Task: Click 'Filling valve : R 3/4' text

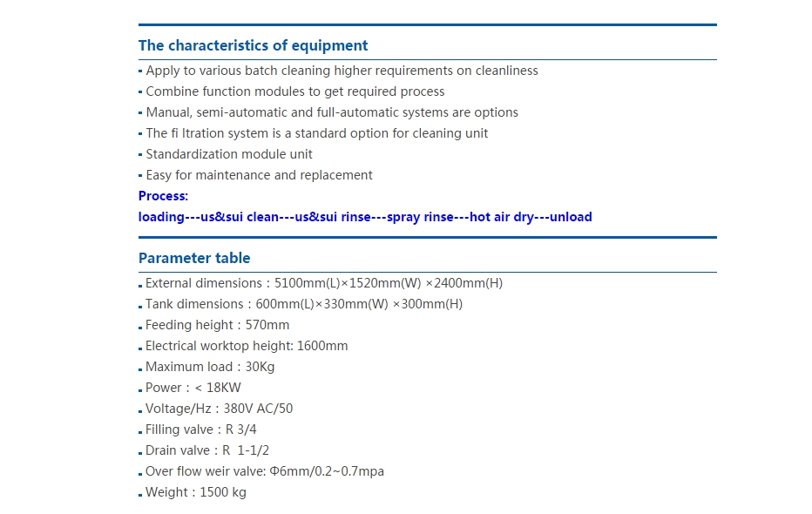Action: pos(201,429)
